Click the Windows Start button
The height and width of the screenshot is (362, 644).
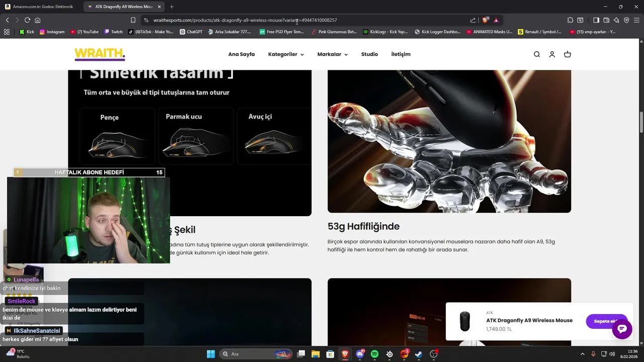point(211,354)
